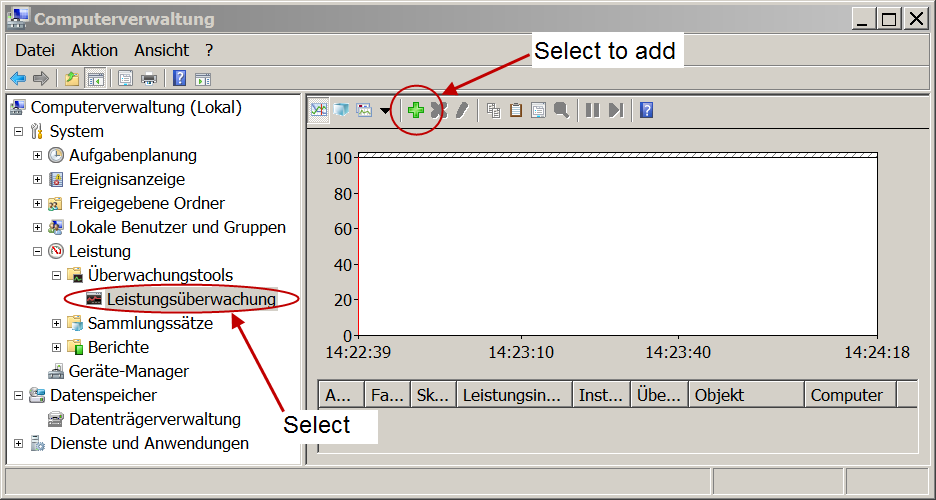Collapse the System node
The width and height of the screenshot is (936, 500).
click(x=19, y=131)
